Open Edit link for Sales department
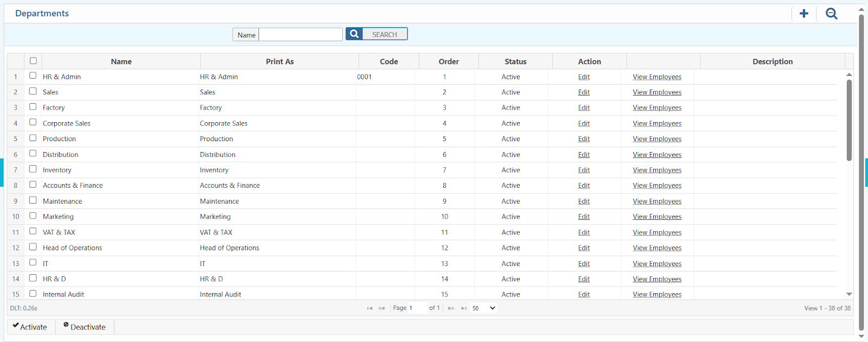This screenshot has height=342, width=868. coord(584,92)
